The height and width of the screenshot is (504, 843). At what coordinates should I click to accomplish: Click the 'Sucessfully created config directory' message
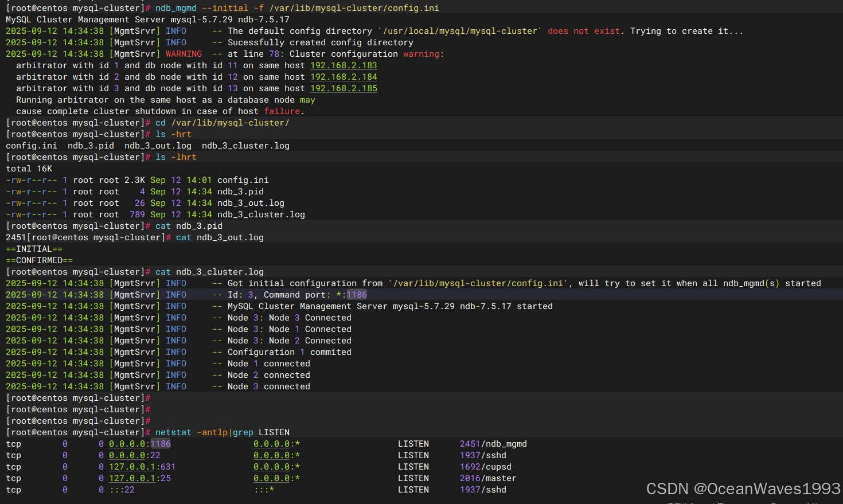(x=321, y=42)
